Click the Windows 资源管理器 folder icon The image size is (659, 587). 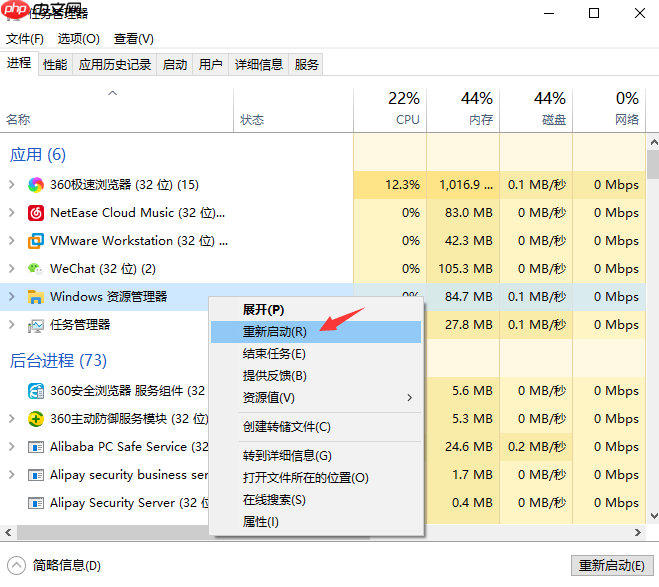[36, 297]
